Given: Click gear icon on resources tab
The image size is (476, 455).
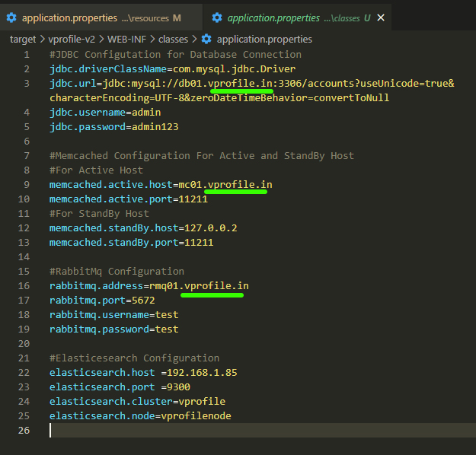Looking at the screenshot, I should pos(11,18).
